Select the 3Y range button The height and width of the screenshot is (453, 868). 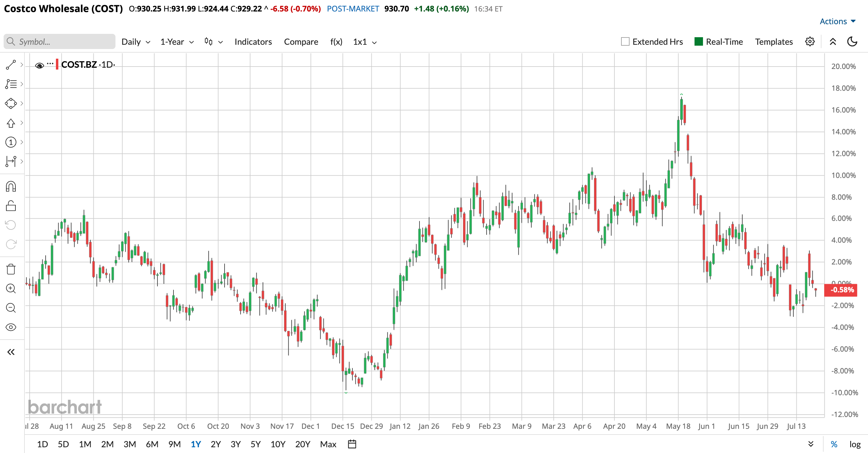[x=235, y=444]
